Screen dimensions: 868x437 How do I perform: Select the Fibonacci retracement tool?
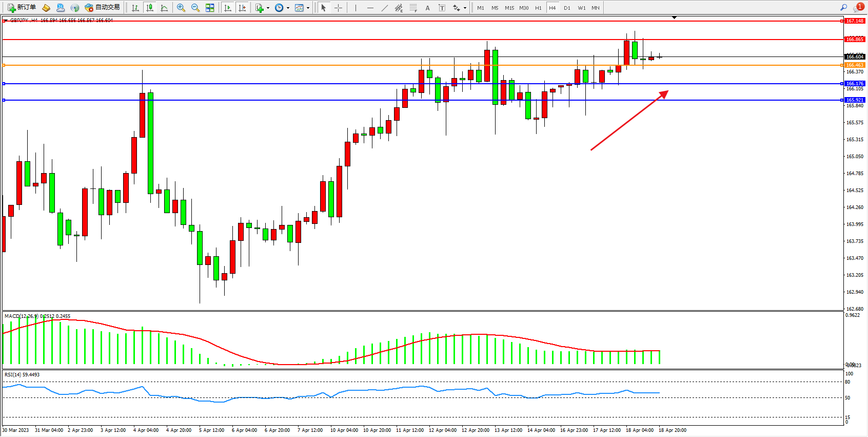pyautogui.click(x=413, y=8)
